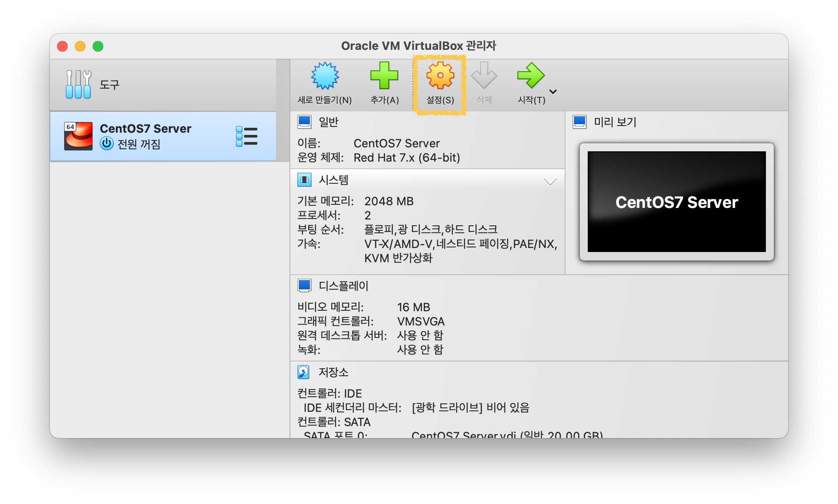Click the 시스템 chip icon
This screenshot has width=838, height=504.
pos(305,180)
